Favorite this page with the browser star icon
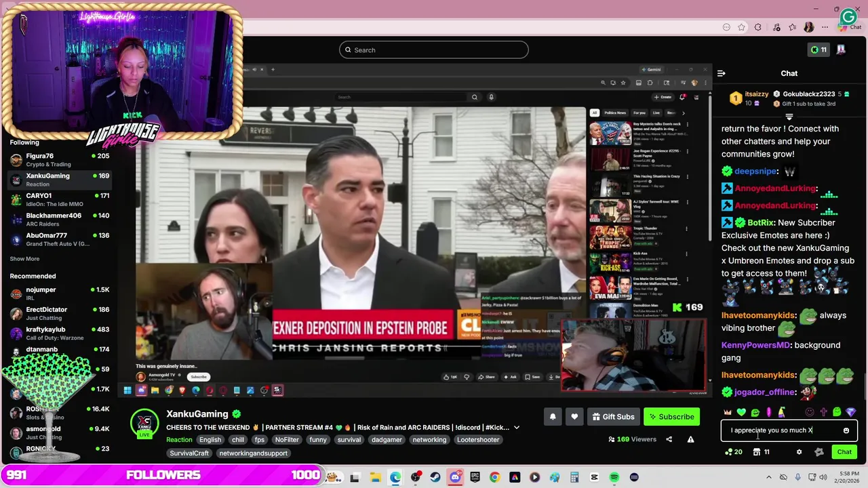This screenshot has width=868, height=488. pos(742,27)
